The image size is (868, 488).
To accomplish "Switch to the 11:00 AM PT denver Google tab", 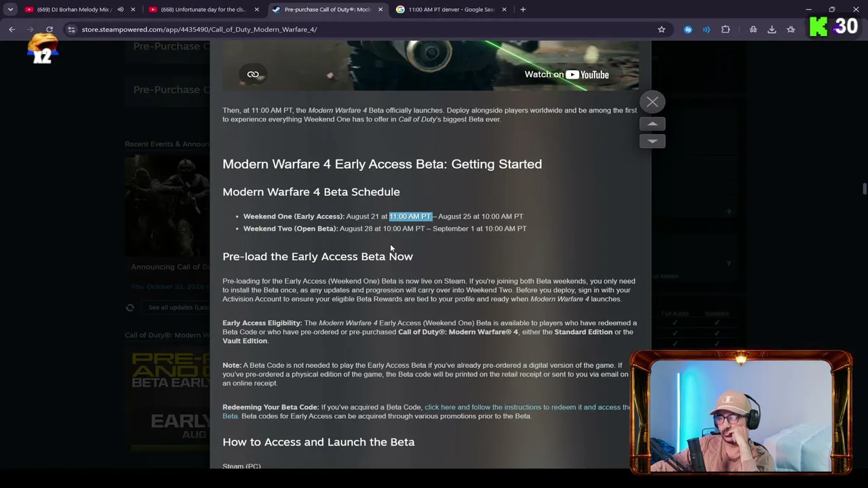I will point(451,9).
